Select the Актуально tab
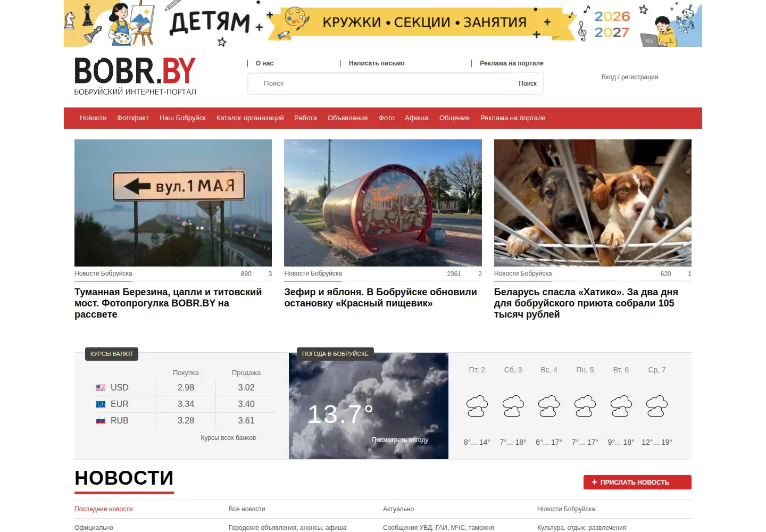This screenshot has width=766, height=532. point(398,509)
